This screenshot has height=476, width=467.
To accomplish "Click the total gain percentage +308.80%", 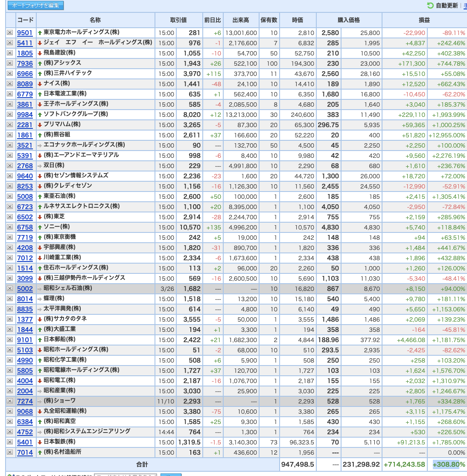I will 449,464.
